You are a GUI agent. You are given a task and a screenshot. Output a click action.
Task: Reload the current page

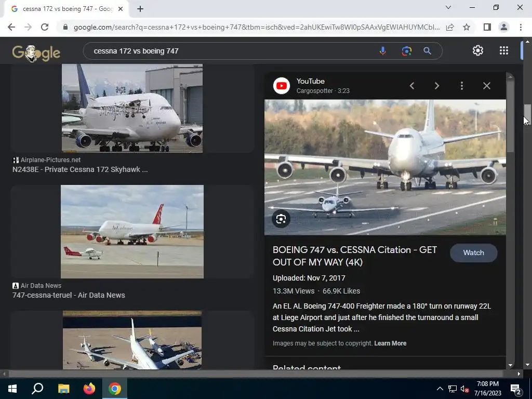(x=45, y=27)
